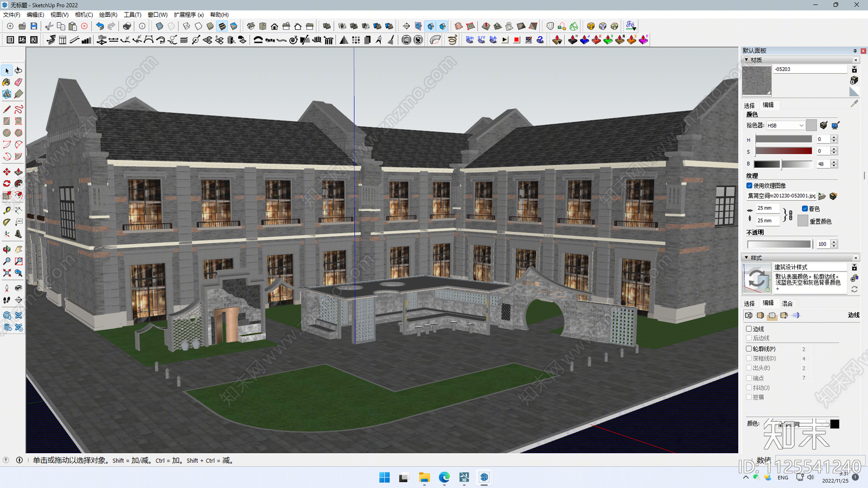Increase the opacity 100 stepper
The image size is (868, 488).
tap(834, 242)
